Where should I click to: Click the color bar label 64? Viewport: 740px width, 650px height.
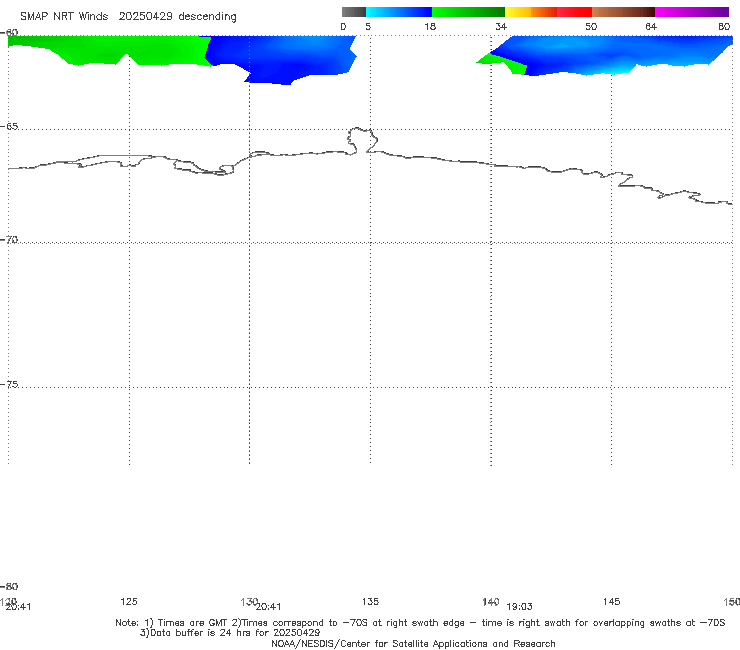[651, 26]
